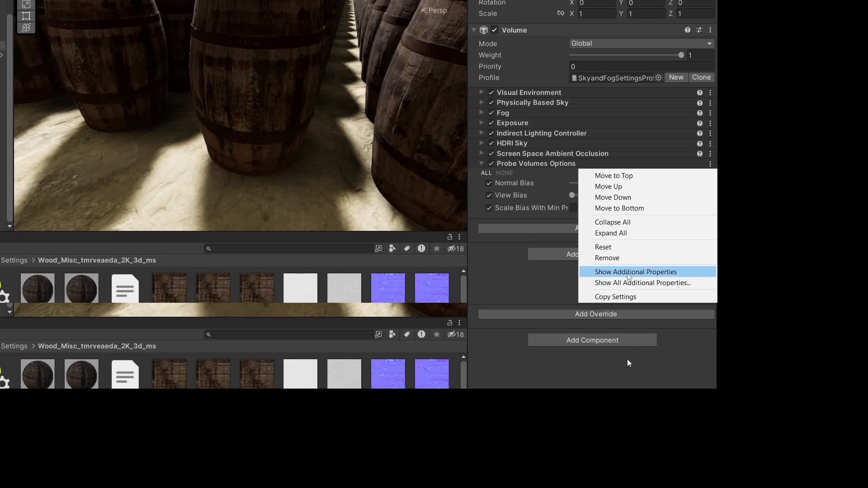The width and height of the screenshot is (868, 488).
Task: Open Volume component help reference icon
Action: pos(687,30)
